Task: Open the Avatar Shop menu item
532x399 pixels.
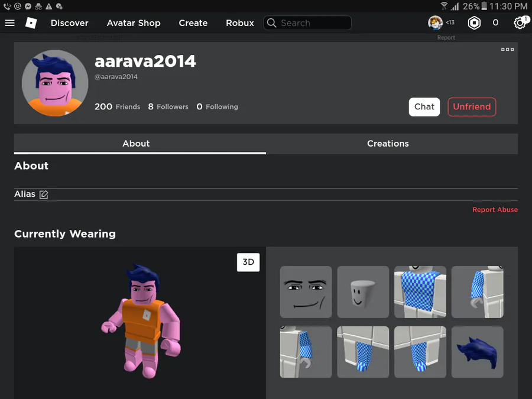Action: 134,22
